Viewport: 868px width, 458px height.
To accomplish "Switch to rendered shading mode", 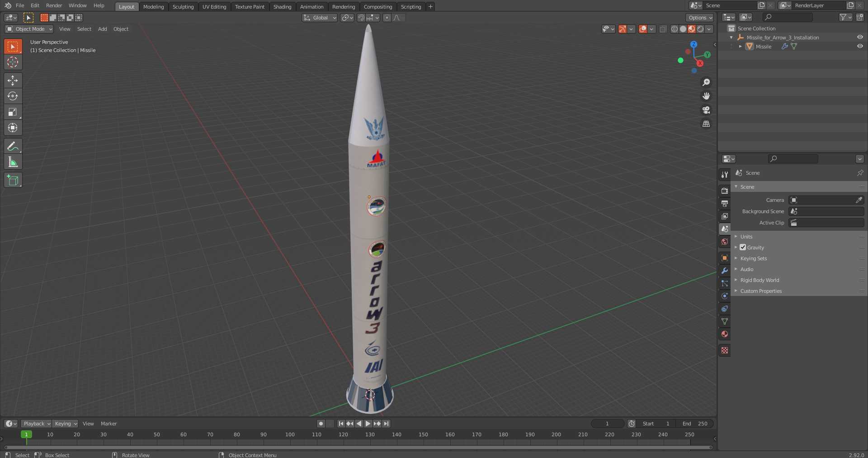I will click(700, 29).
